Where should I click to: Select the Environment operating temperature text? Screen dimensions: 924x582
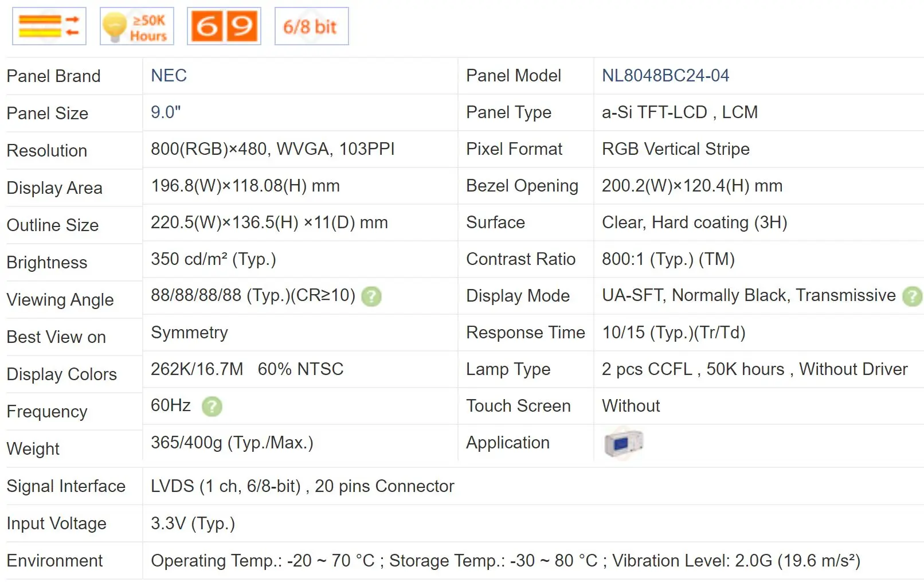point(263,561)
